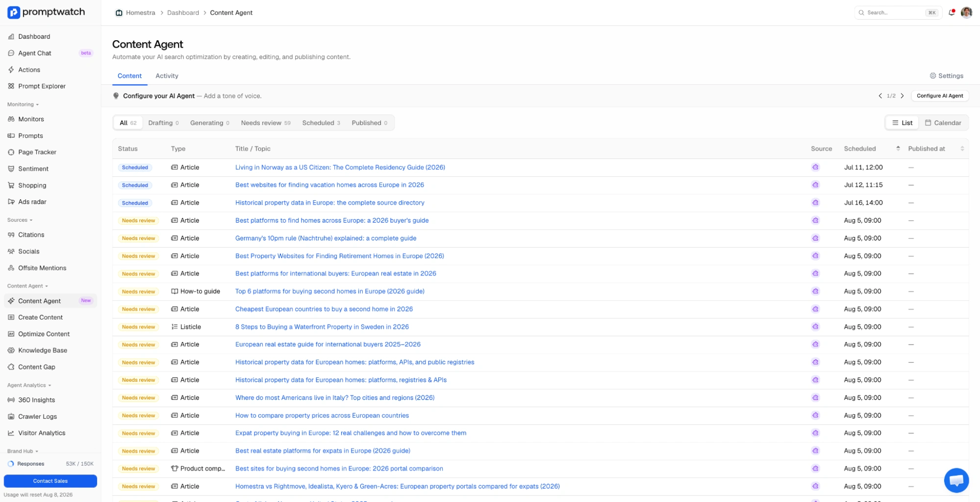Click the Page Tracker icon
980x502 pixels.
coord(11,152)
